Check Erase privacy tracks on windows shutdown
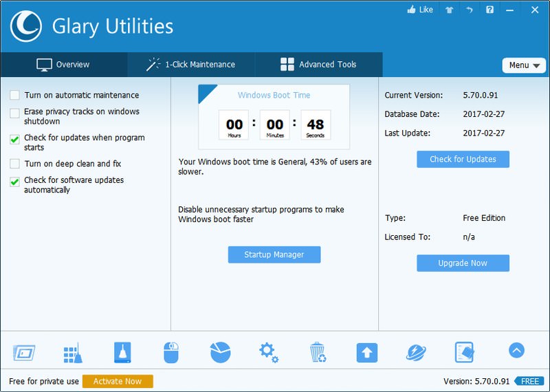 point(14,113)
